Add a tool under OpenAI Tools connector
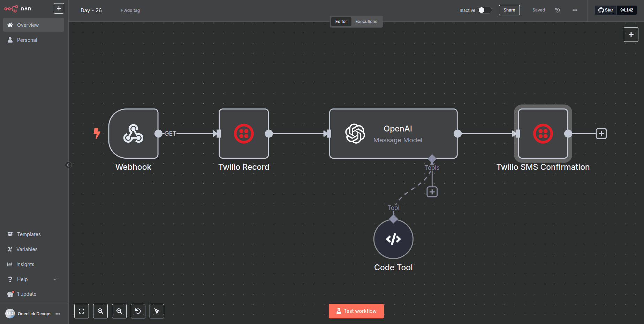The width and height of the screenshot is (644, 324). pyautogui.click(x=432, y=192)
